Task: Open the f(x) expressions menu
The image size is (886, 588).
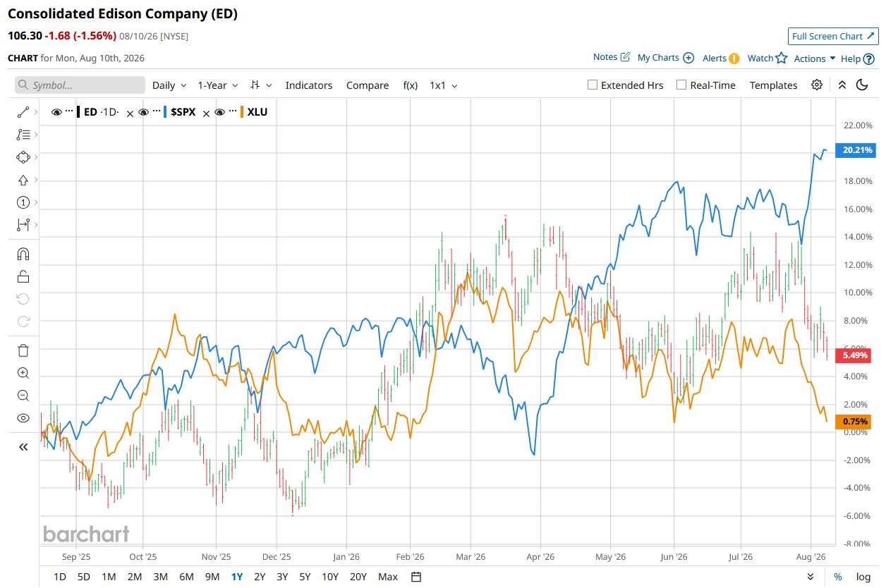Action: tap(410, 85)
